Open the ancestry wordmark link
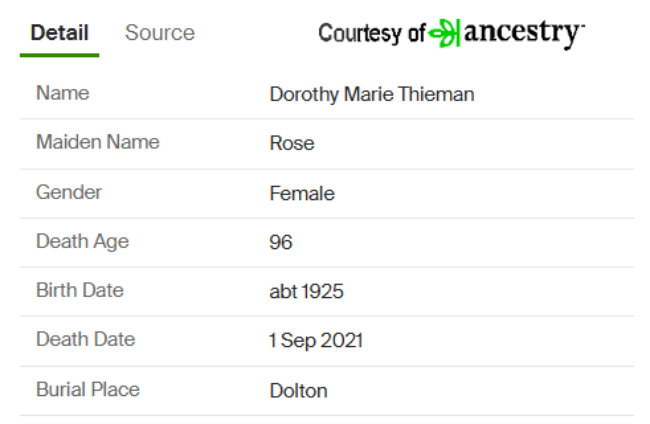The height and width of the screenshot is (424, 650). pyautogui.click(x=524, y=33)
